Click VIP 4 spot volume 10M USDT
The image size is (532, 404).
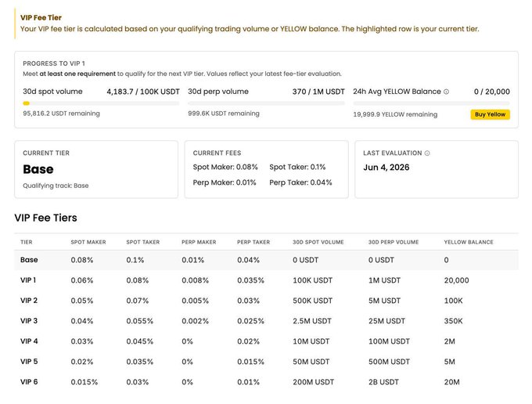pyautogui.click(x=311, y=341)
